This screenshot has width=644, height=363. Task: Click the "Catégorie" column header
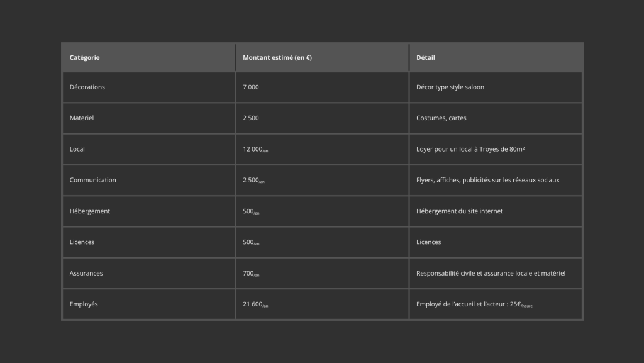point(84,57)
